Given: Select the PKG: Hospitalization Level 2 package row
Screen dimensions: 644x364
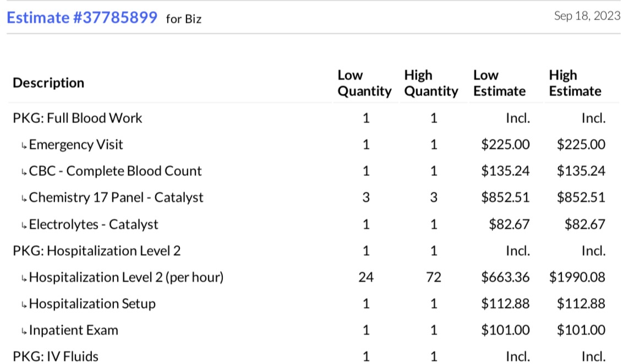Looking at the screenshot, I should pos(96,251).
